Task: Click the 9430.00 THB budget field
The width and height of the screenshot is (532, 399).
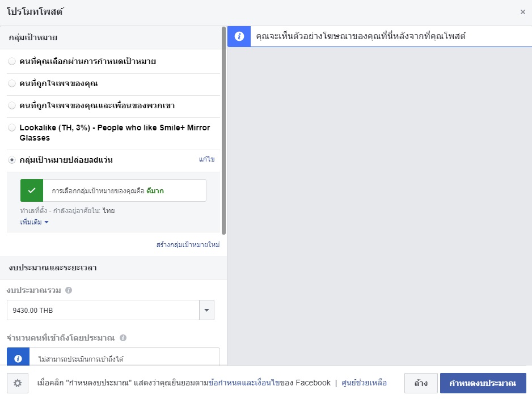Action: (x=103, y=310)
